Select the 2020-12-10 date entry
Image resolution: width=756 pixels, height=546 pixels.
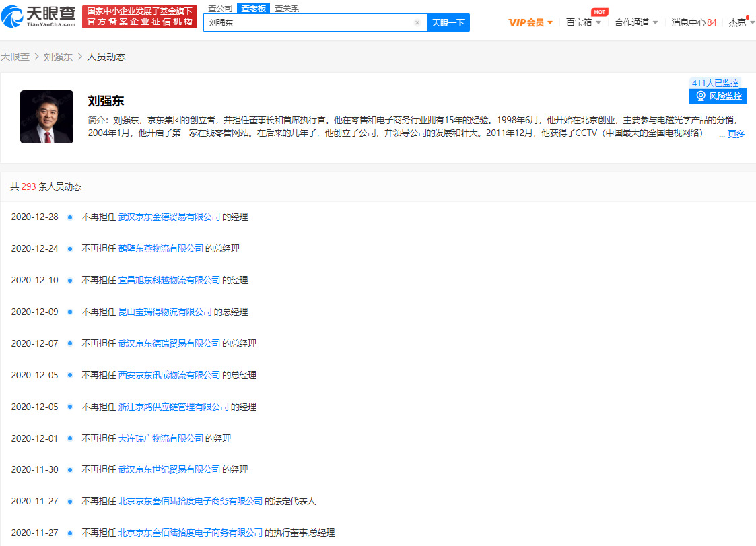(35, 280)
